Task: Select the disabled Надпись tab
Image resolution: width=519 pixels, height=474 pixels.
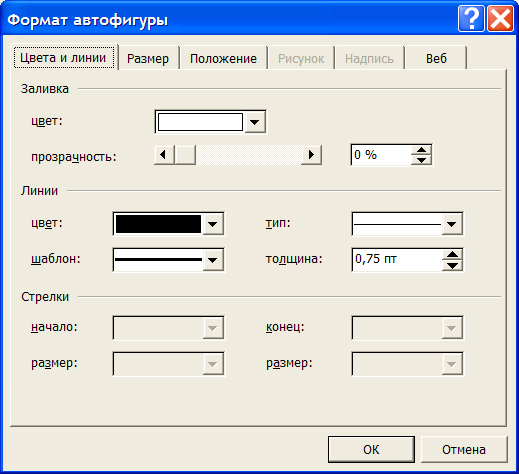Action: point(369,59)
